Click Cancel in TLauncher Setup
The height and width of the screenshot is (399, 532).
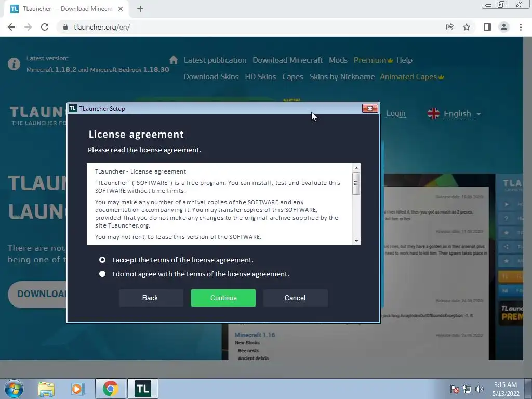[x=295, y=298]
